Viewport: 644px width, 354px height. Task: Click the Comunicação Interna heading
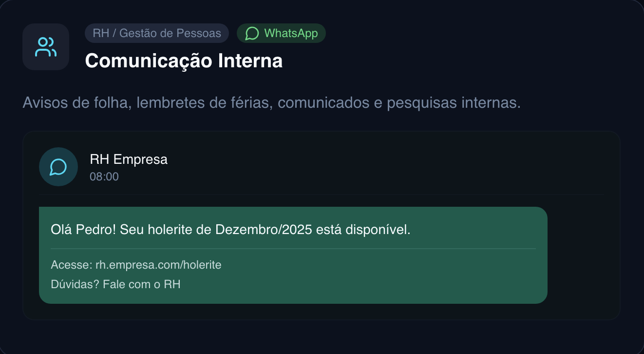184,61
